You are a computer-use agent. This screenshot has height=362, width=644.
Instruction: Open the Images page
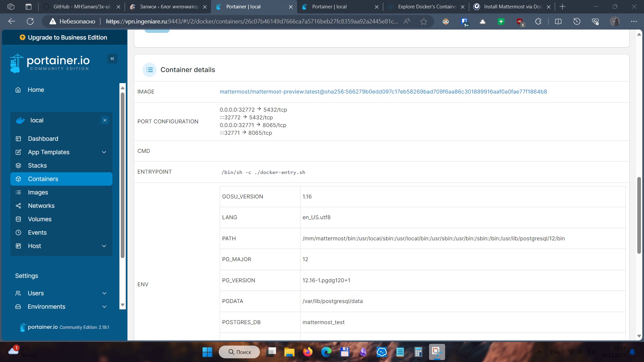click(x=61, y=192)
